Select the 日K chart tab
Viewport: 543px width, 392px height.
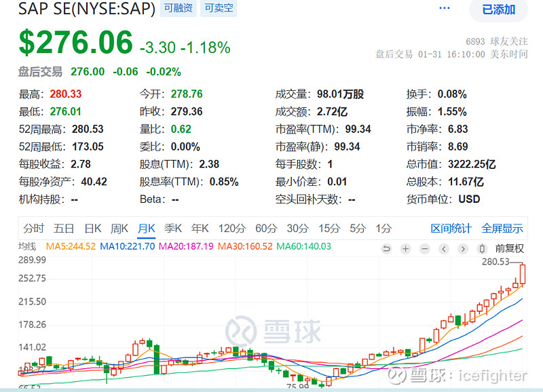(93, 229)
